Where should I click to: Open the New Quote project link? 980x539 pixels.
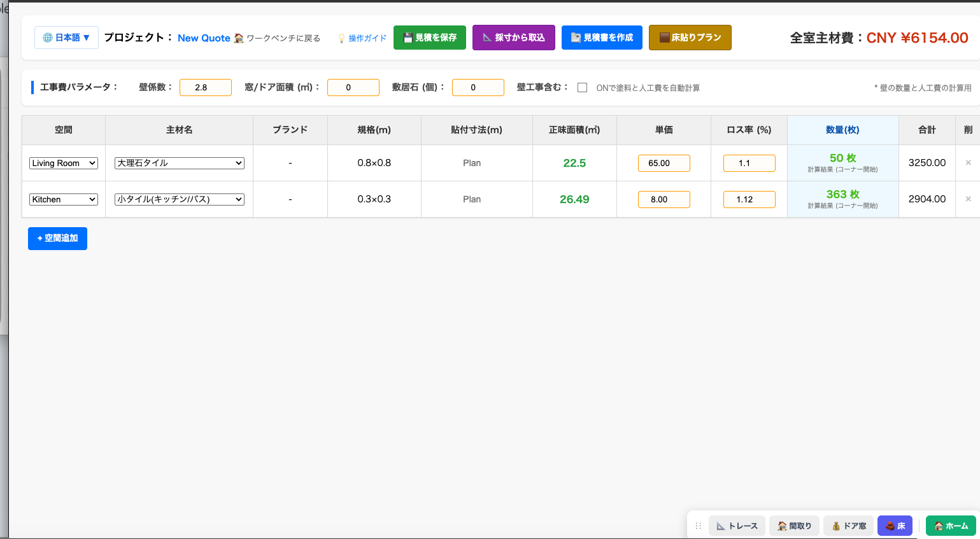click(x=204, y=38)
